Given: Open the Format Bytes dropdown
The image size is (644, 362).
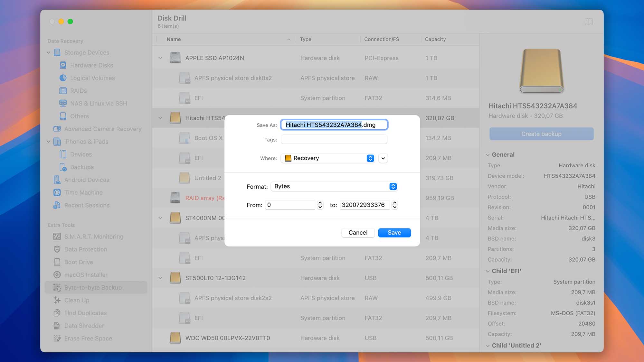Looking at the screenshot, I should [x=334, y=186].
